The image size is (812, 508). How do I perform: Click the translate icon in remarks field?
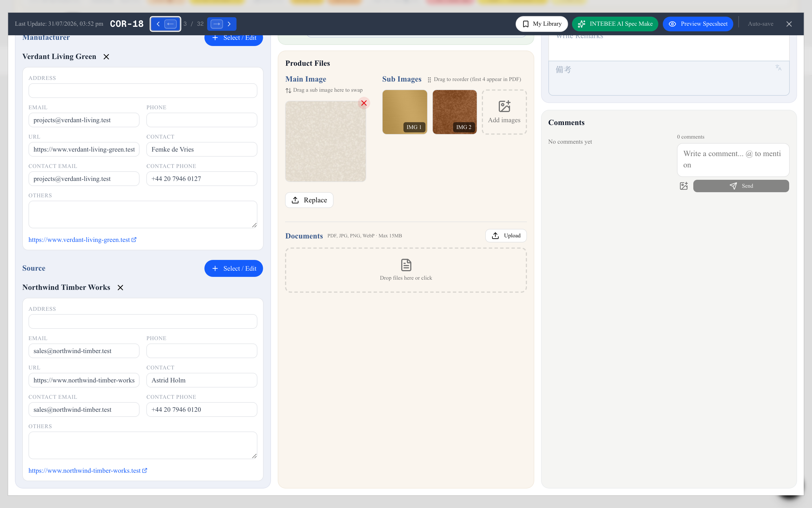(x=778, y=67)
